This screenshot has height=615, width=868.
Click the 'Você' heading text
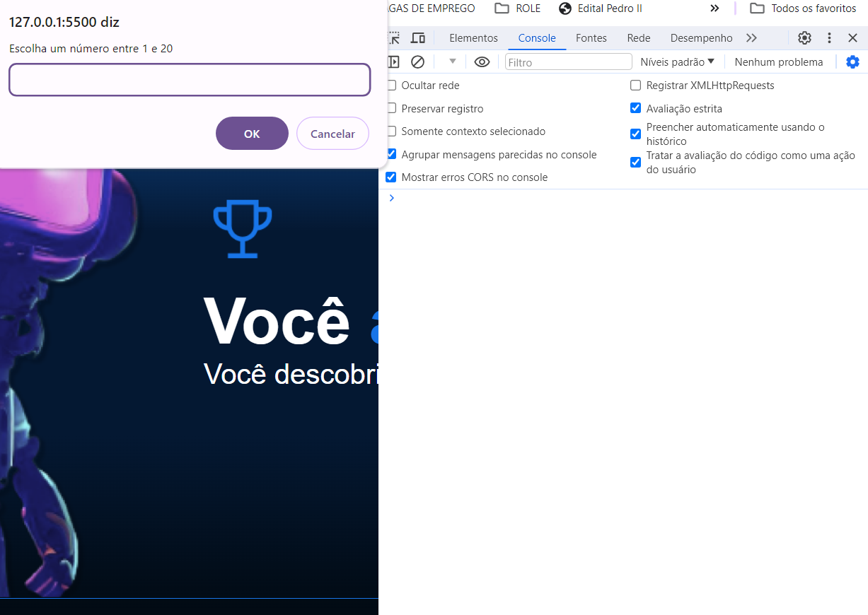tap(277, 321)
